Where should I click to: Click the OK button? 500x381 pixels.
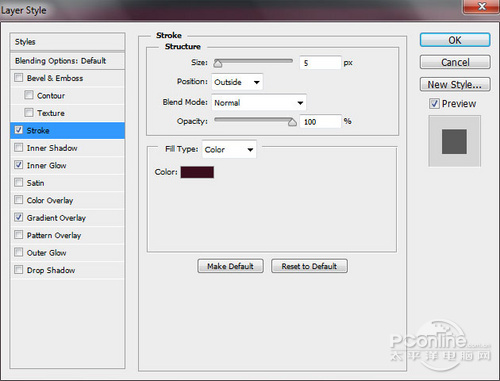455,40
